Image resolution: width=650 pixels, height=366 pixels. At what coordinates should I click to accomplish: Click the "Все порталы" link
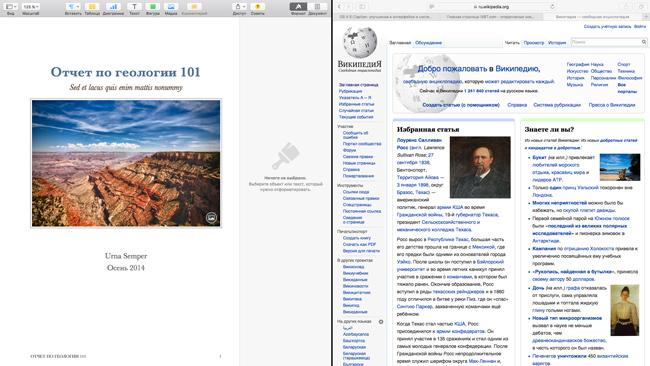pos(626,88)
